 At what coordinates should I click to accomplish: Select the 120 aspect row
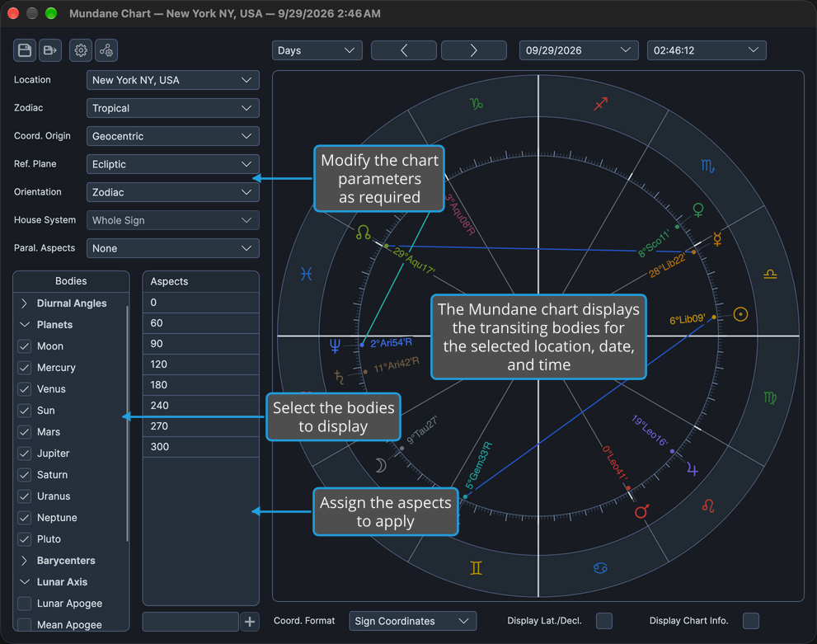click(x=200, y=364)
